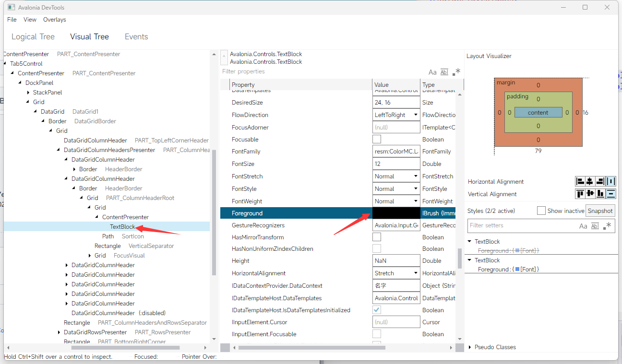Click the black Foreground color value
Image resolution: width=622 pixels, height=364 pixels.
click(x=396, y=212)
